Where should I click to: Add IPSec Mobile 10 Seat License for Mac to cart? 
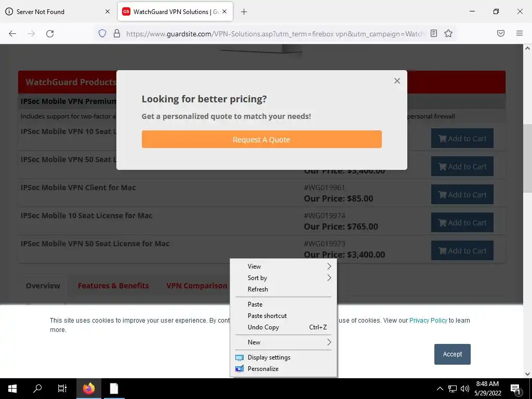pyautogui.click(x=462, y=222)
